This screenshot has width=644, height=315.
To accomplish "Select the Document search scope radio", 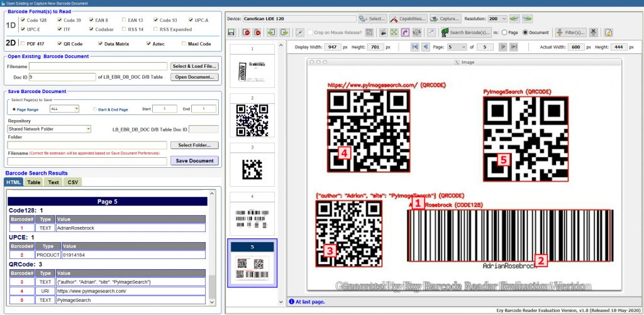I will [525, 33].
